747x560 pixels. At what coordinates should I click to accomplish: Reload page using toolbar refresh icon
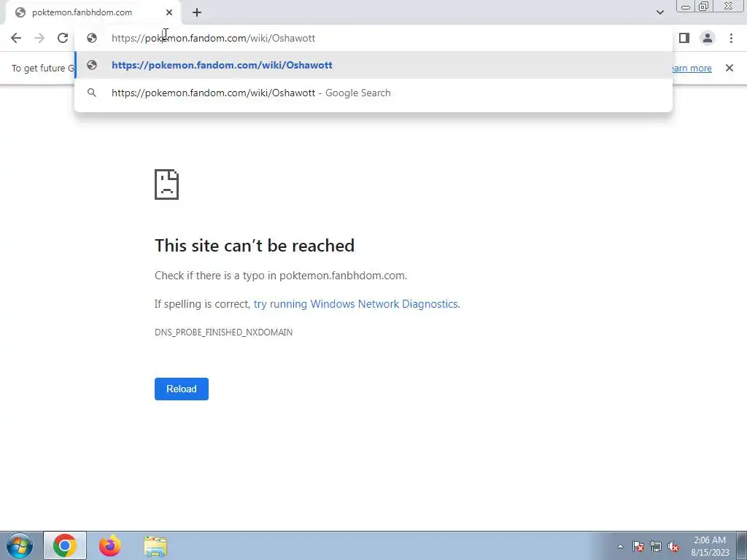63,38
